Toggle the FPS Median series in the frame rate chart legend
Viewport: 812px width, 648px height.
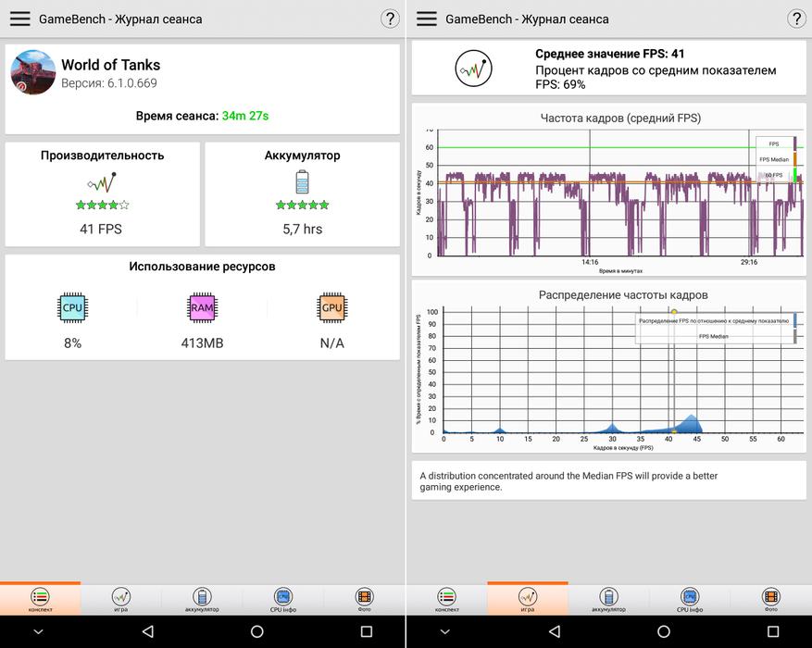coord(776,159)
